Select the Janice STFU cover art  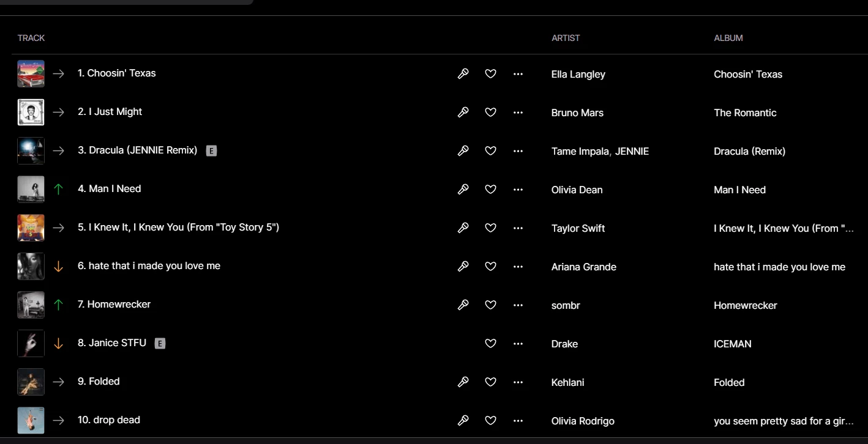click(31, 343)
